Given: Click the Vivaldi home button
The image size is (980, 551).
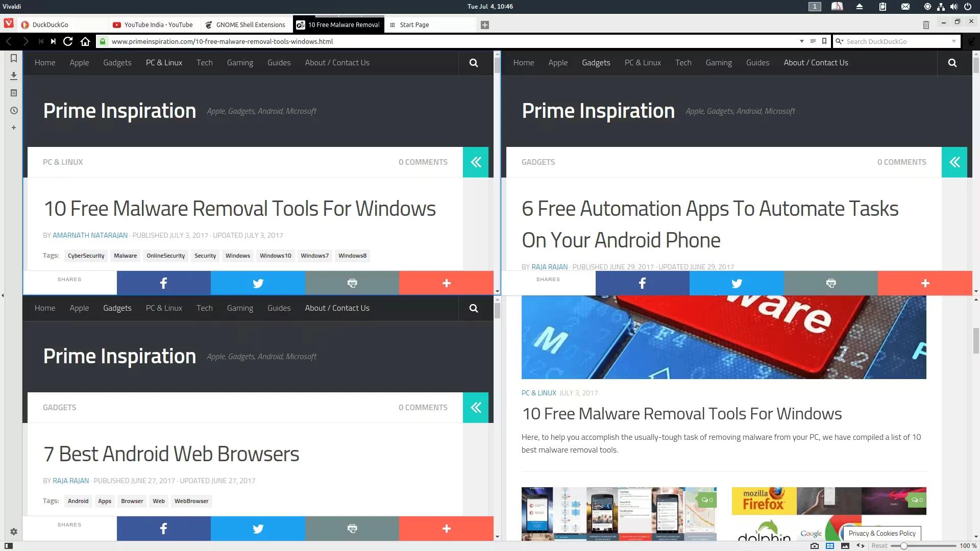Looking at the screenshot, I should (85, 41).
